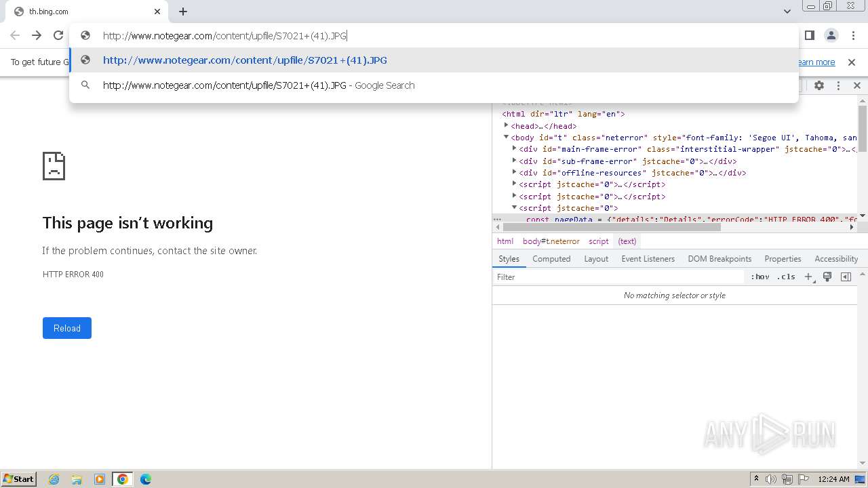Select html in the breadcrumb bar
This screenshot has width=868, height=488.
pos(505,241)
